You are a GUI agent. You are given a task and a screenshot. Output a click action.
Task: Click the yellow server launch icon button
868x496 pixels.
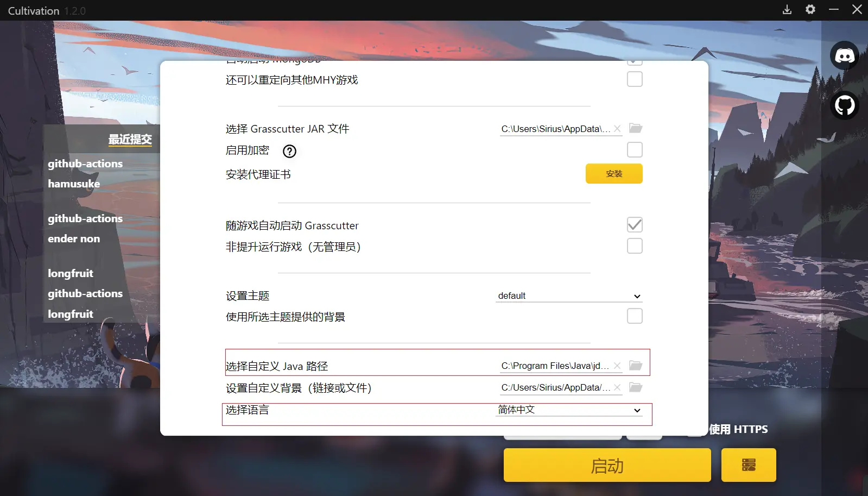(x=749, y=465)
